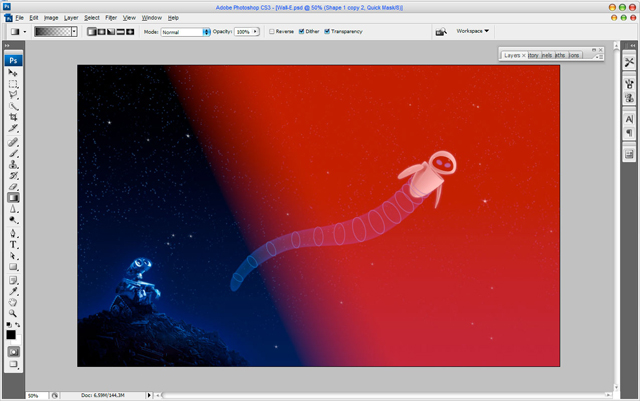Click the Ps logo atop the toolbox
The image size is (640, 401).
tap(13, 60)
